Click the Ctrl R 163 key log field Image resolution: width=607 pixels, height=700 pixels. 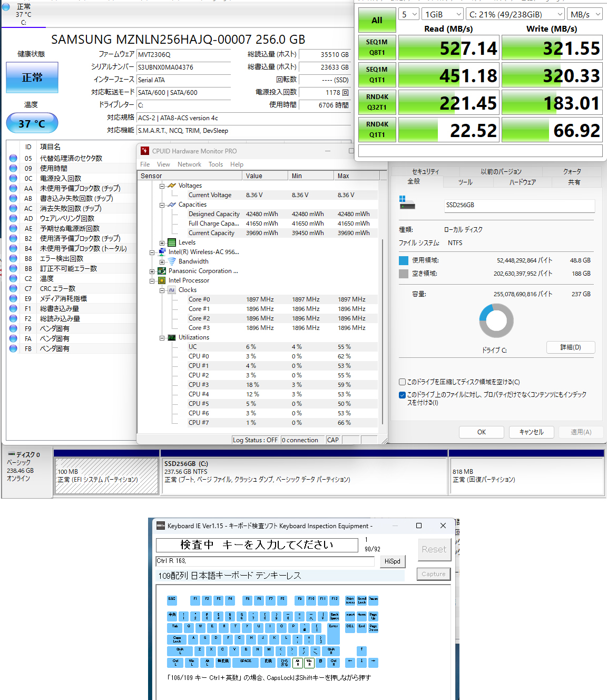pos(265,561)
